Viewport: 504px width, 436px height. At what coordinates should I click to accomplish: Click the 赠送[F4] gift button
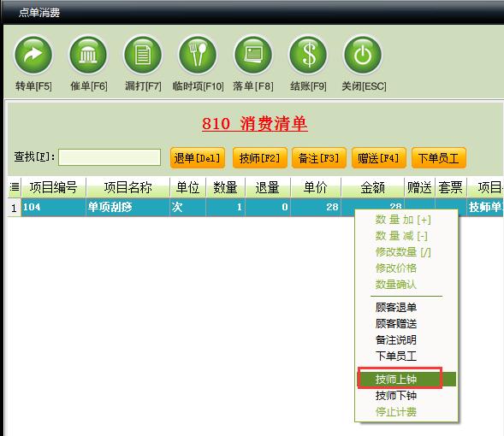[379, 157]
